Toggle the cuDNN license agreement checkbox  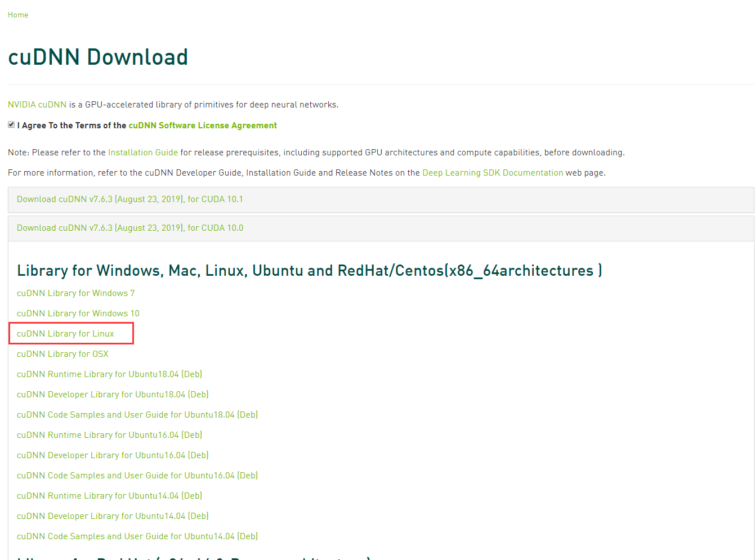[x=11, y=124]
